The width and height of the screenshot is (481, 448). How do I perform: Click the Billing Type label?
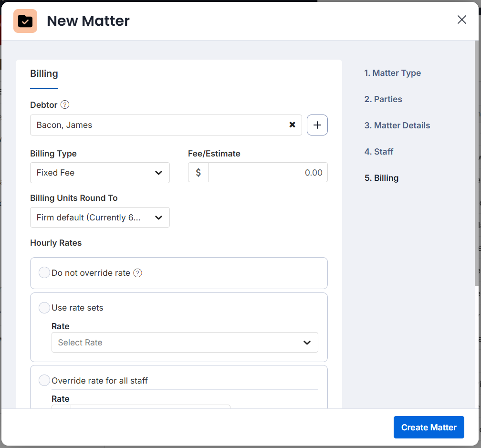click(53, 154)
